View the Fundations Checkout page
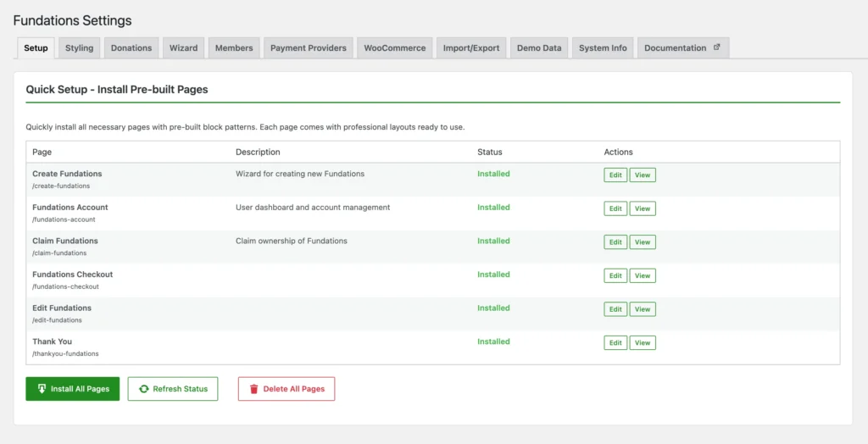The width and height of the screenshot is (868, 444). 643,275
